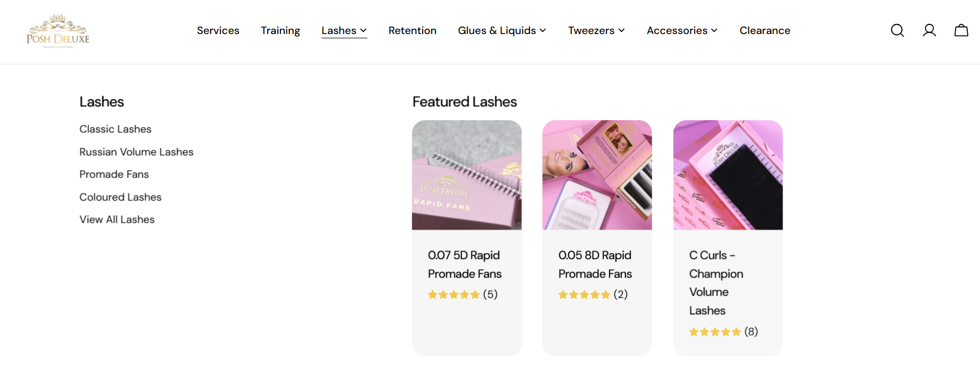Go to the Services page
Viewport: 980px width, 384px height.
(218, 31)
